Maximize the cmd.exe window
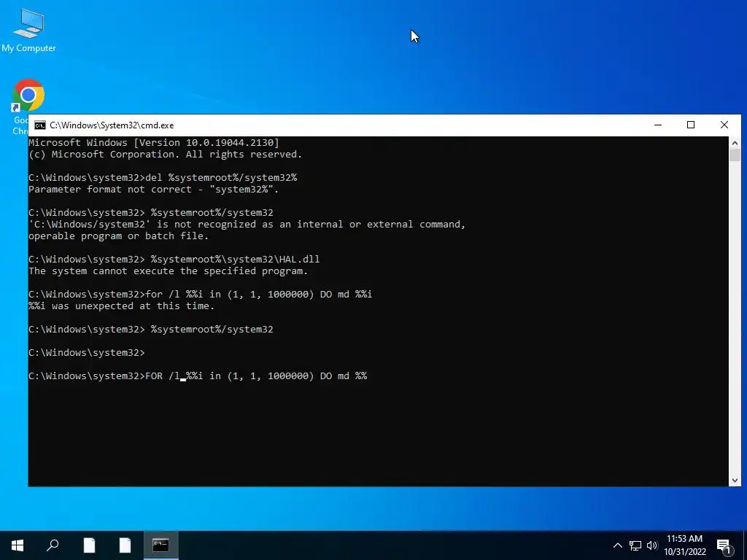Screen dimensions: 747x560 (691, 125)
